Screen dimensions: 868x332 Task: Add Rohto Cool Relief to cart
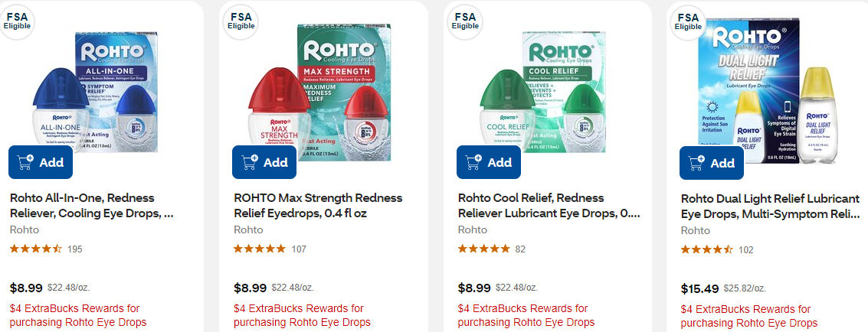(489, 162)
